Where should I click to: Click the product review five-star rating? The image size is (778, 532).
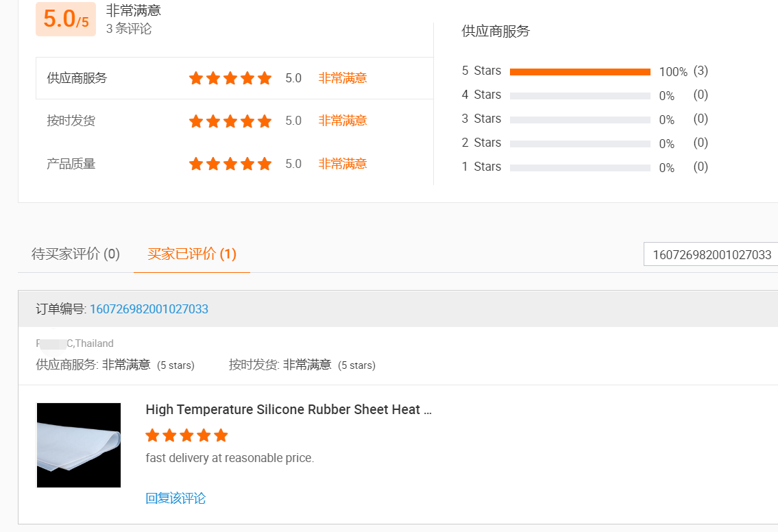tap(186, 435)
